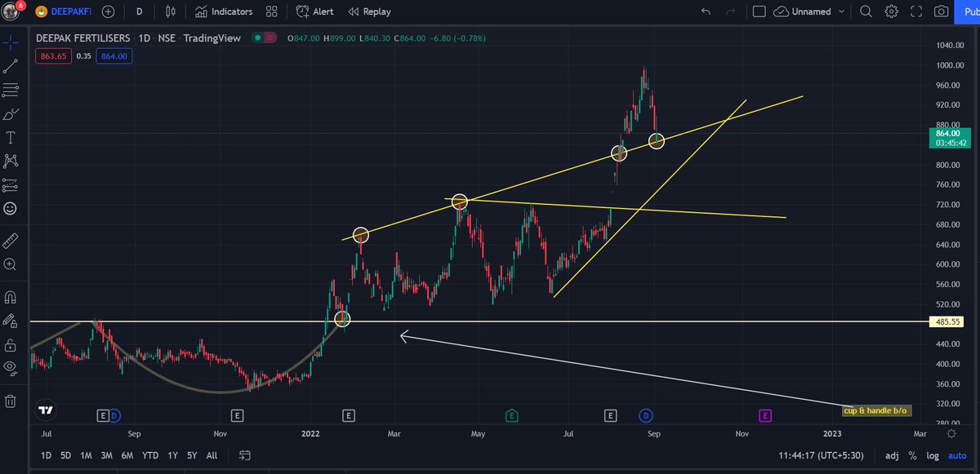The image size is (980, 474).
Task: Open DEEPAKFI symbol search
Action: pyautogui.click(x=64, y=11)
